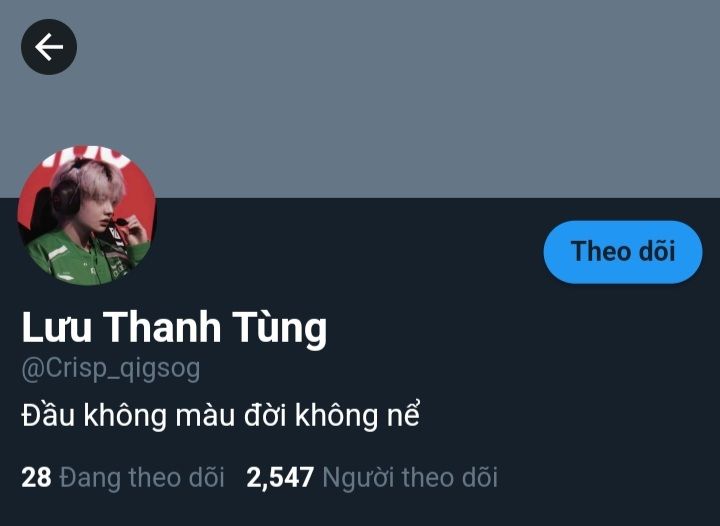Select the display name Lưu Thanh Tùng
720x526 pixels.
click(x=174, y=327)
